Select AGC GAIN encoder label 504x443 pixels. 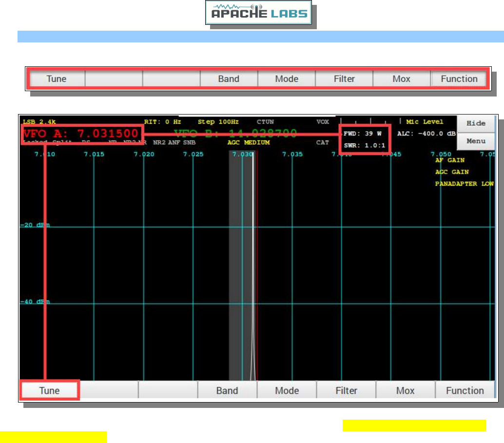[452, 172]
